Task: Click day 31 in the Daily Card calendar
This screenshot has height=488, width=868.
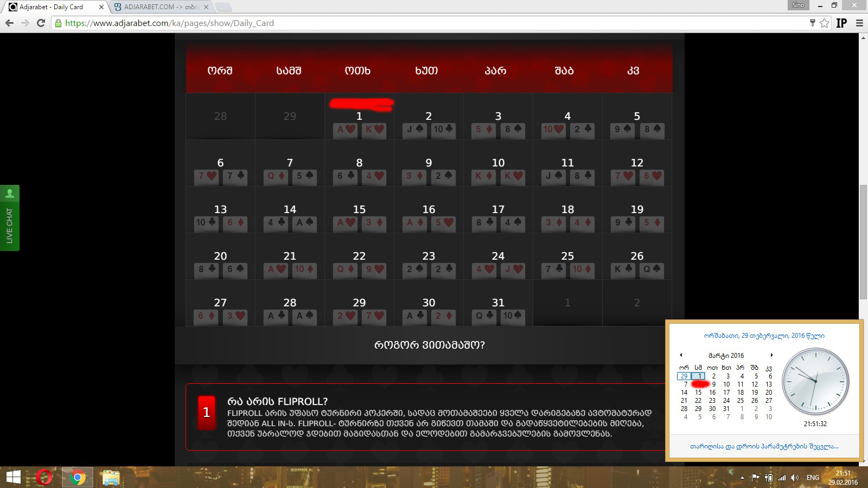Action: [498, 303]
